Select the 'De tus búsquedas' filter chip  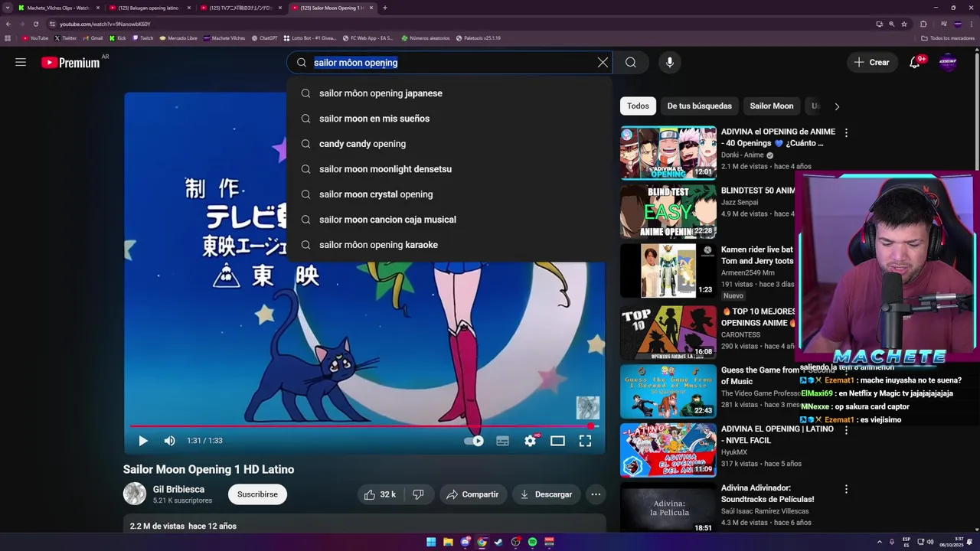click(x=699, y=106)
